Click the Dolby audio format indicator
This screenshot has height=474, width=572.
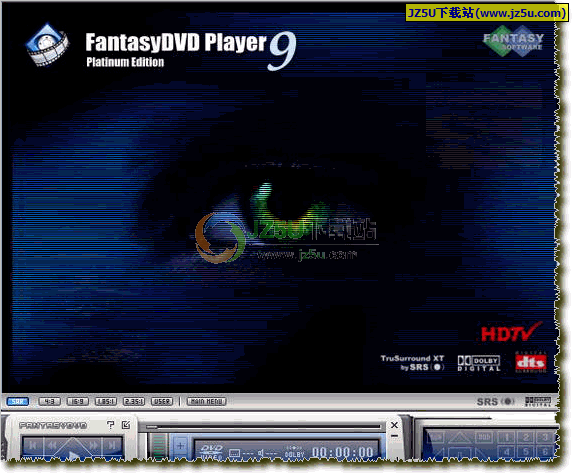[294, 452]
